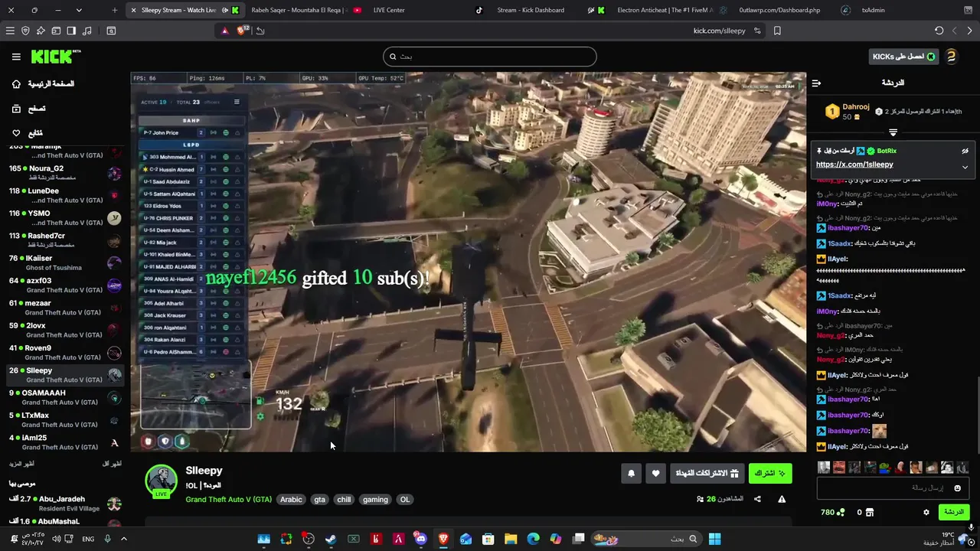980x551 pixels.
Task: Open the Kick hamburger menu
Action: coord(16,57)
